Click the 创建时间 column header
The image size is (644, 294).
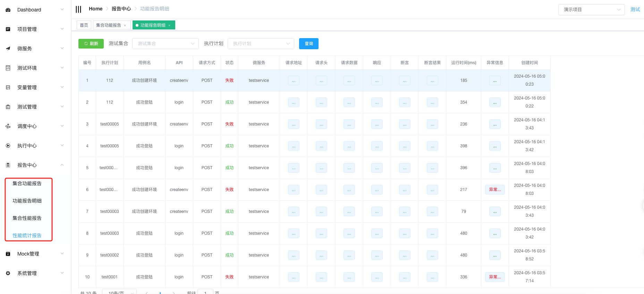tap(529, 63)
